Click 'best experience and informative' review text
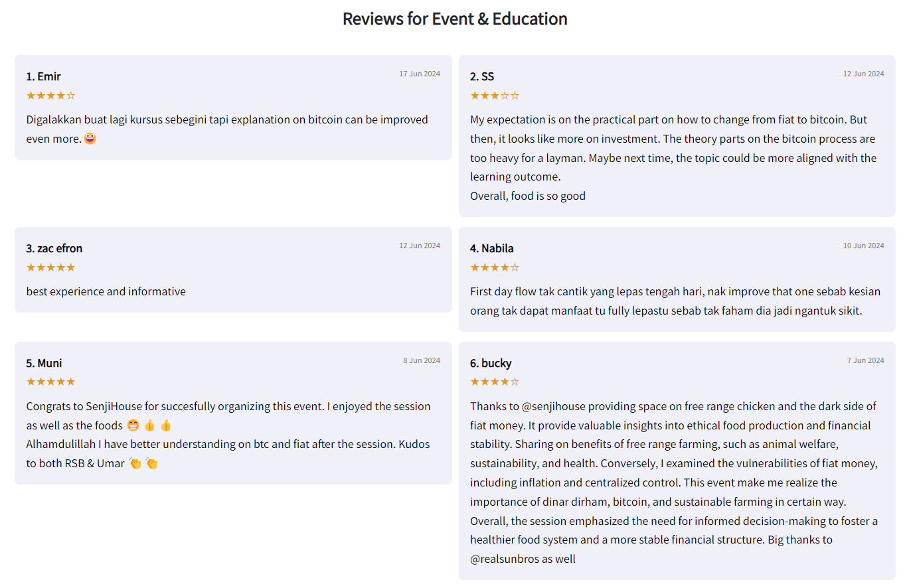This screenshot has width=907, height=588. [106, 291]
